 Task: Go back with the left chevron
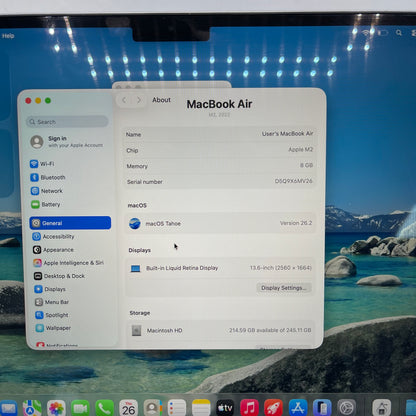(x=124, y=100)
